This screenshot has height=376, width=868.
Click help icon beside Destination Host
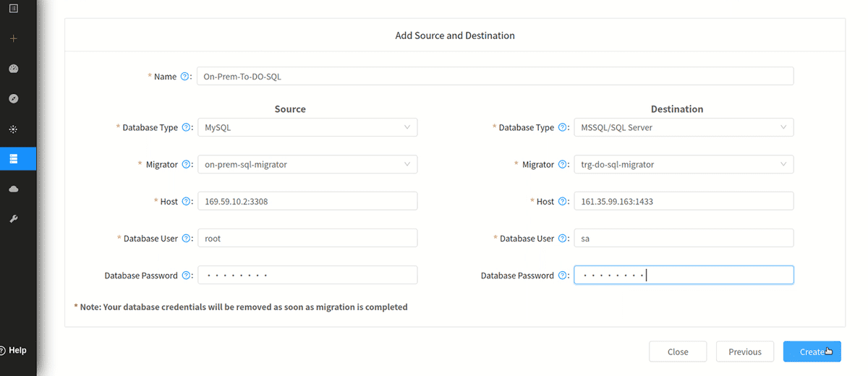tap(562, 201)
